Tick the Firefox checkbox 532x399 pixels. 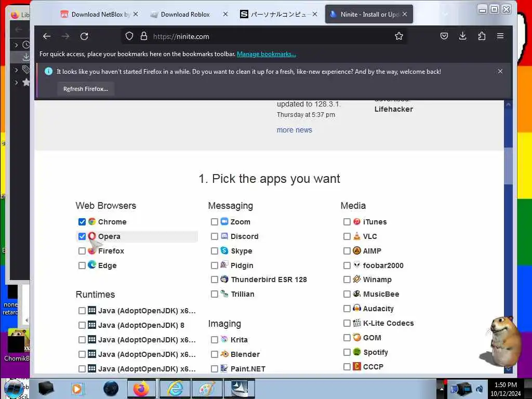pos(82,251)
